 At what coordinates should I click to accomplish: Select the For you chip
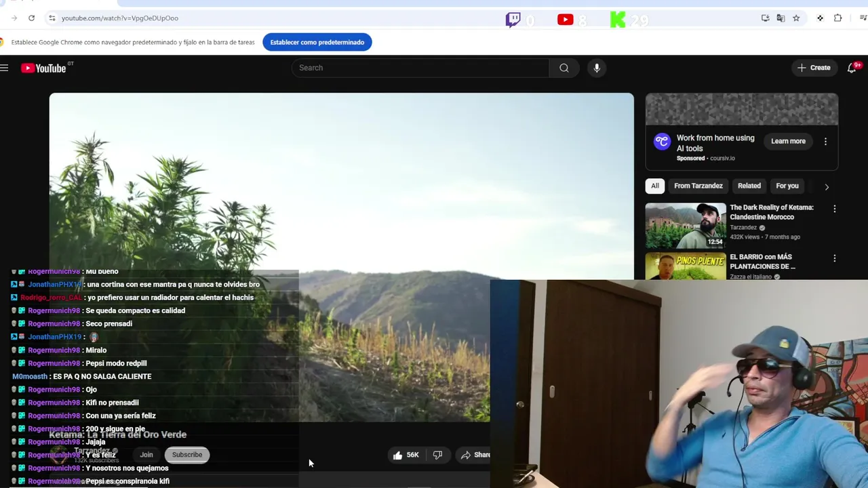[787, 186]
